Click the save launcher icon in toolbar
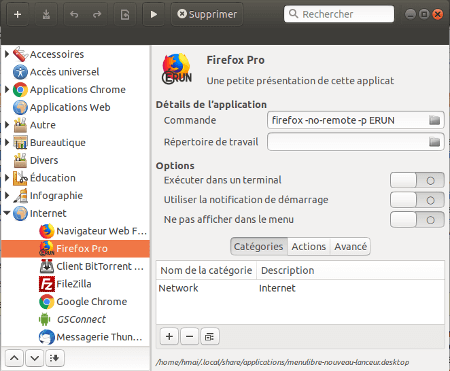The image size is (450, 371). 46,14
